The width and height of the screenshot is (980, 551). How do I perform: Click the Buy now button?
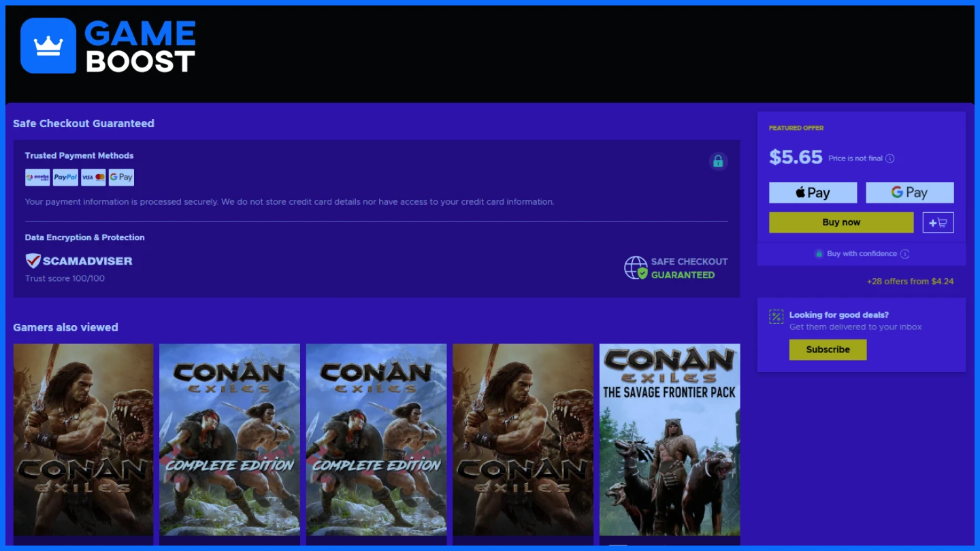coord(841,222)
